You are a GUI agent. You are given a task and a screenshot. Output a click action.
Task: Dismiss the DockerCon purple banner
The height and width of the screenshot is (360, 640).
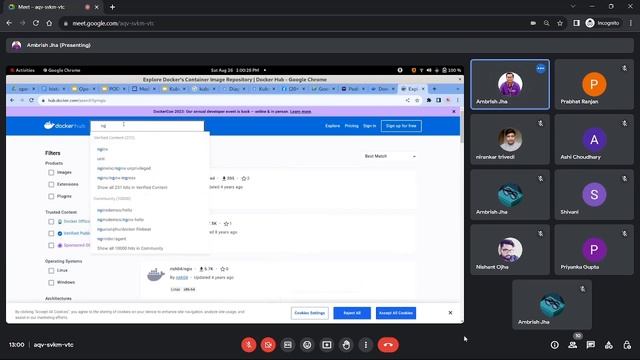click(454, 111)
